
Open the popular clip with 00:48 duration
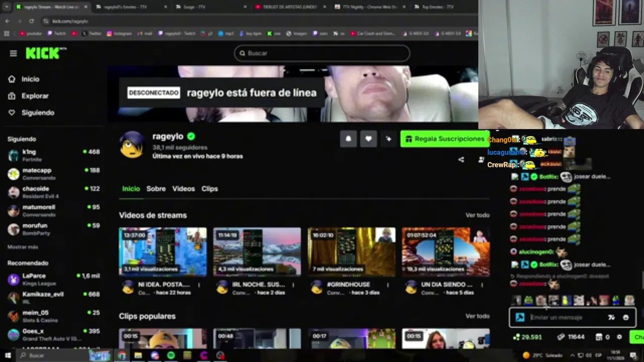pos(257,338)
